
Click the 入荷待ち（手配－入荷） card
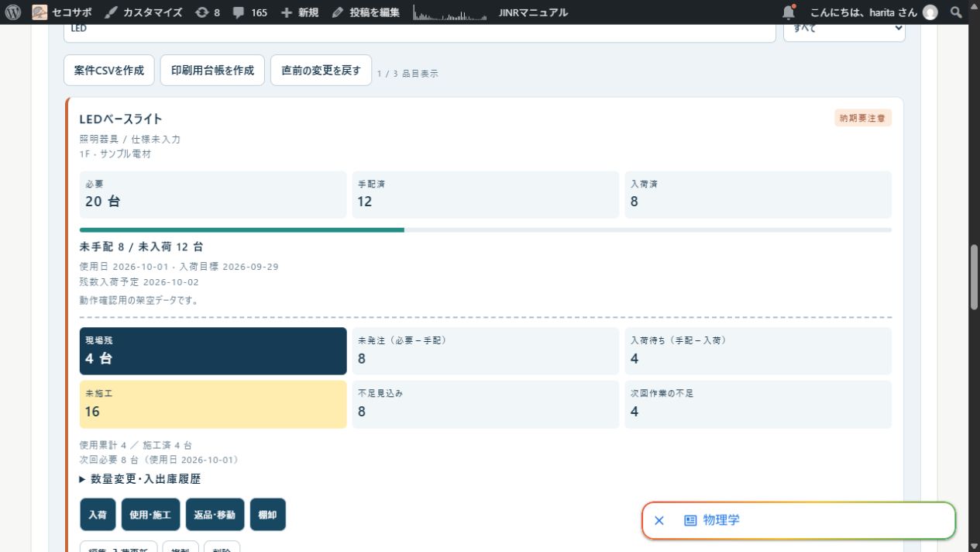point(758,351)
